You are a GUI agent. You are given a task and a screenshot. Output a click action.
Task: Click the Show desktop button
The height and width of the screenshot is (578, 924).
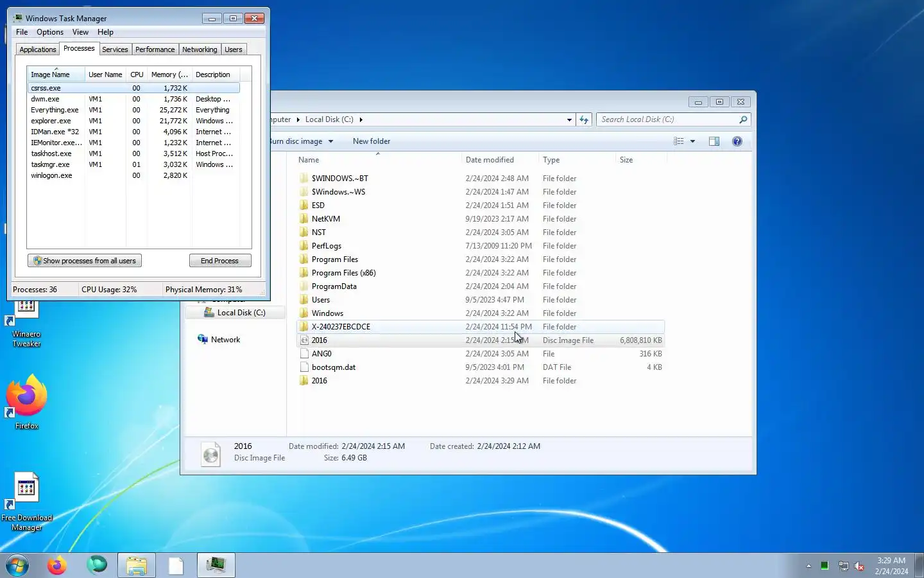[x=919, y=565]
